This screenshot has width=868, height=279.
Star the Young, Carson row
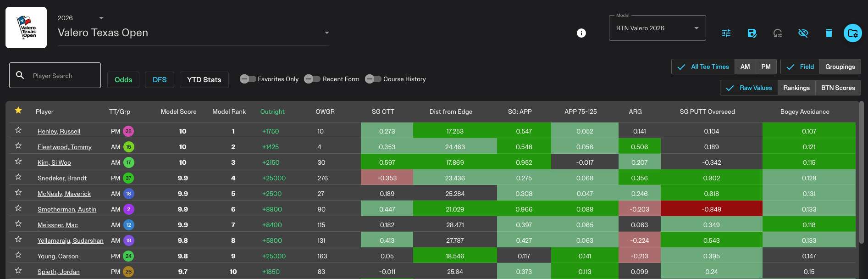[x=18, y=255]
